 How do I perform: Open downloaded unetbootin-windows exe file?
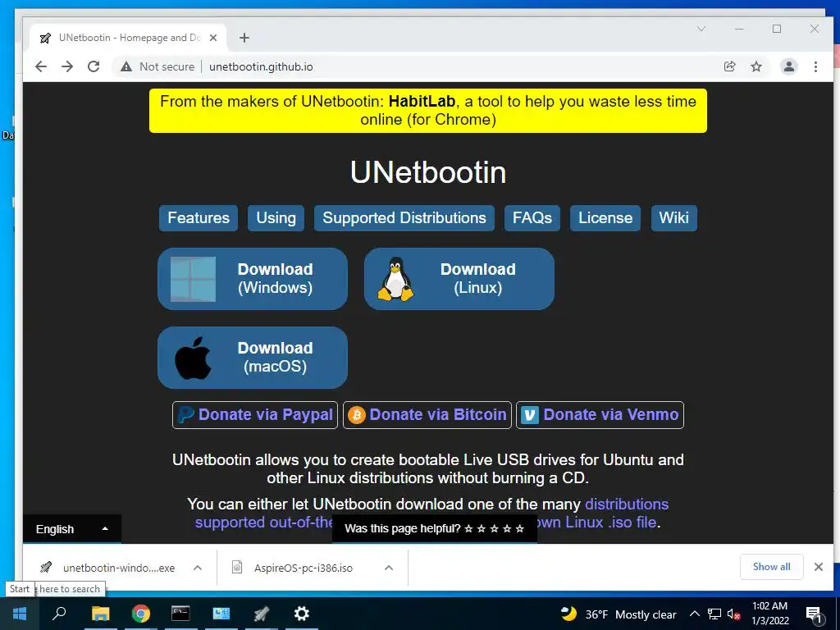tap(107, 568)
